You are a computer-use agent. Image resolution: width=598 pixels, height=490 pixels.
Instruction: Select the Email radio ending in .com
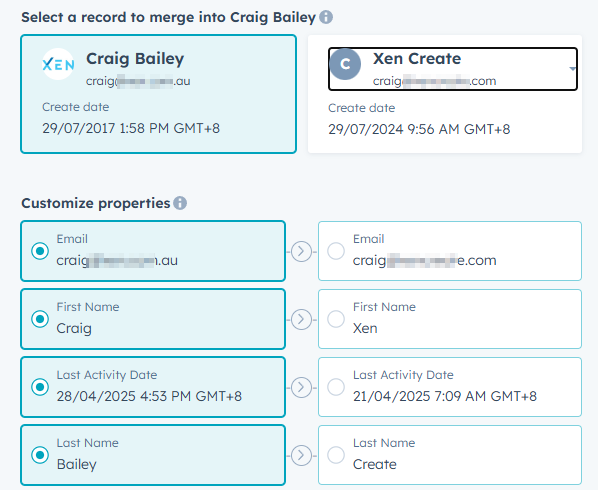pyautogui.click(x=336, y=251)
